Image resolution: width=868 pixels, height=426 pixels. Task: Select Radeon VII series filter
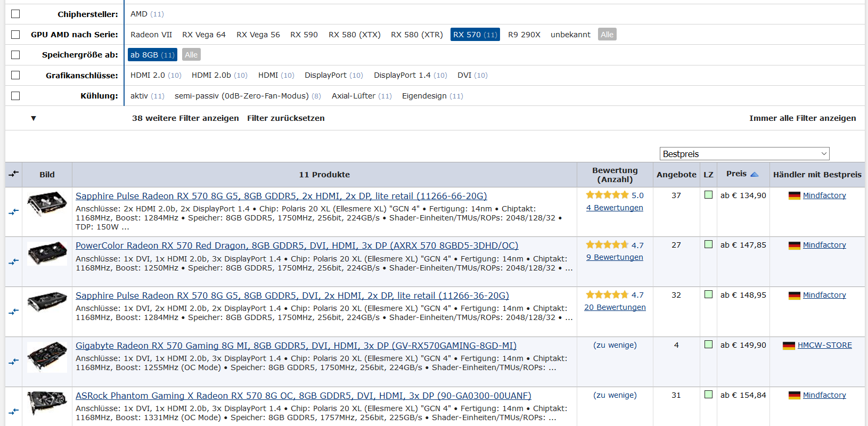(x=151, y=35)
